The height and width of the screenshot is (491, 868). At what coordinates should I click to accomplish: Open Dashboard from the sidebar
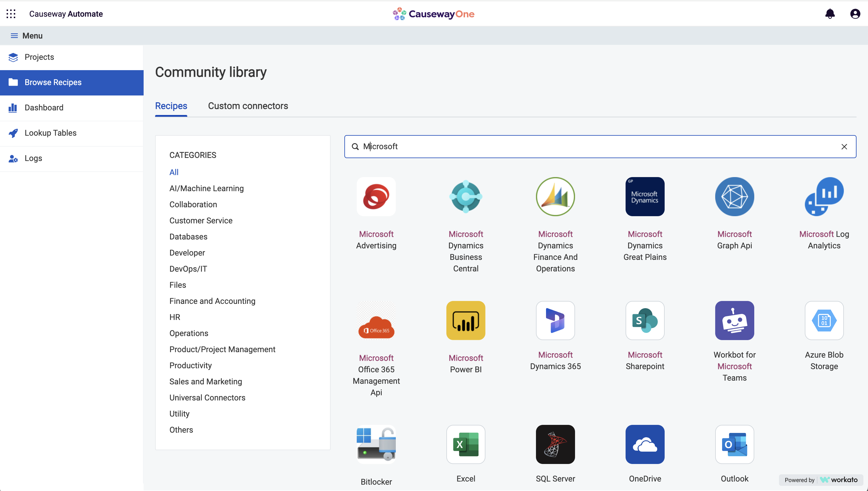(72, 108)
